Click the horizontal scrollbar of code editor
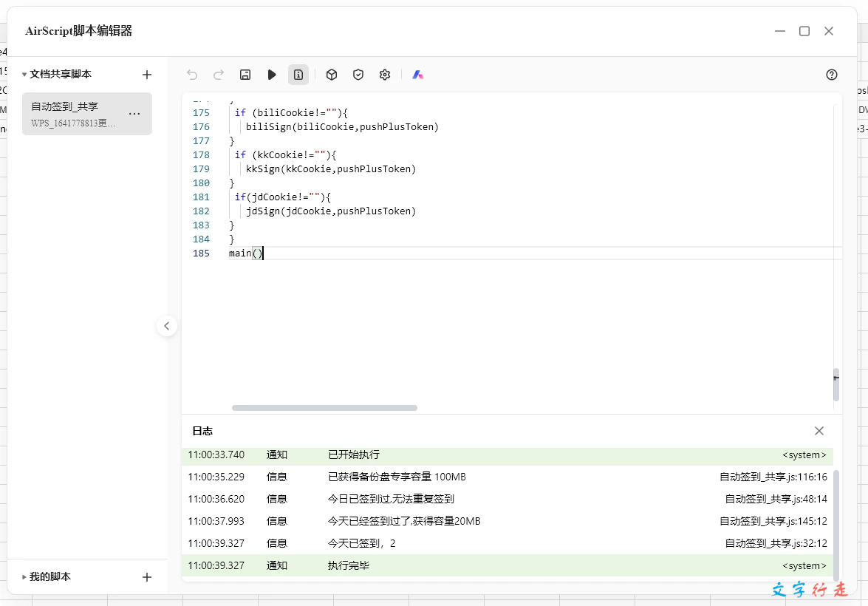 (x=324, y=408)
